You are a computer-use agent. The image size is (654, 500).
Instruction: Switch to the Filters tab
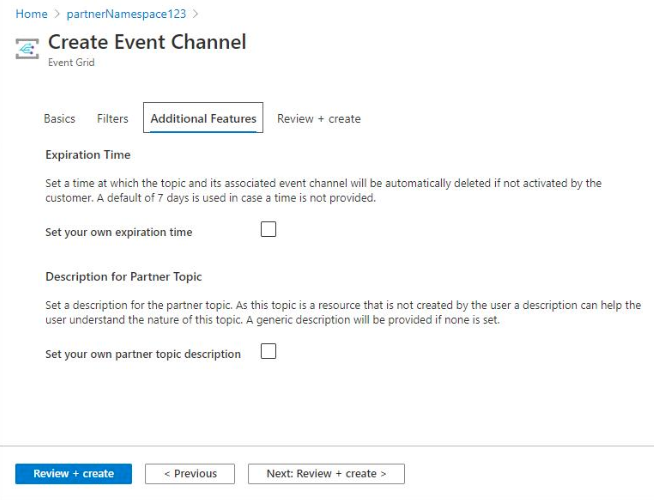(x=113, y=119)
